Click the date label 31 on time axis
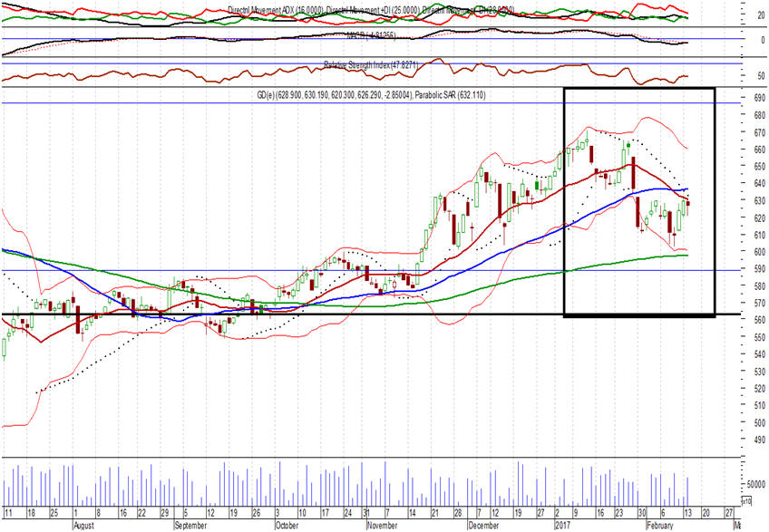This screenshot has width=769, height=532. pos(365,513)
